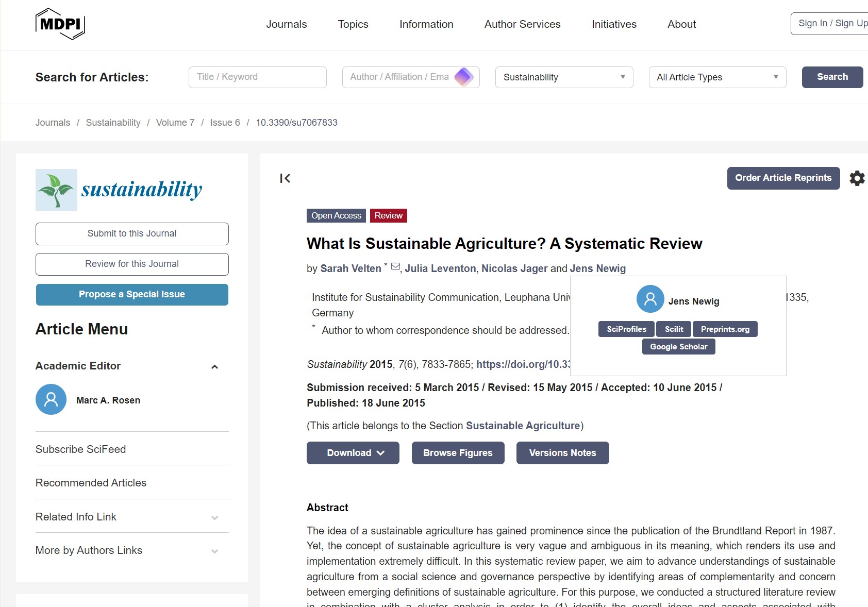Image resolution: width=868 pixels, height=607 pixels.
Task: Click Order Article Reprints
Action: (782, 178)
